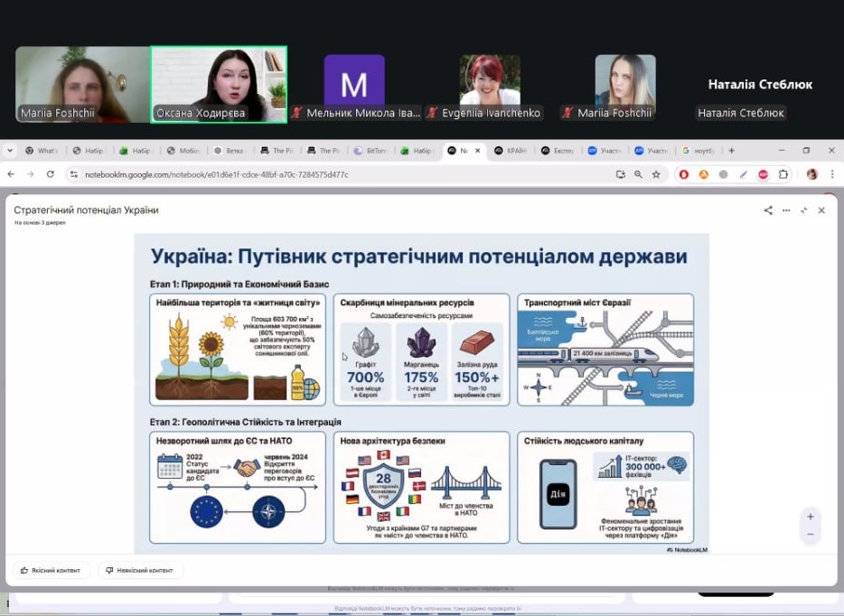Open the zoom magnifier in address bar
The height and width of the screenshot is (616, 844).
tap(638, 174)
